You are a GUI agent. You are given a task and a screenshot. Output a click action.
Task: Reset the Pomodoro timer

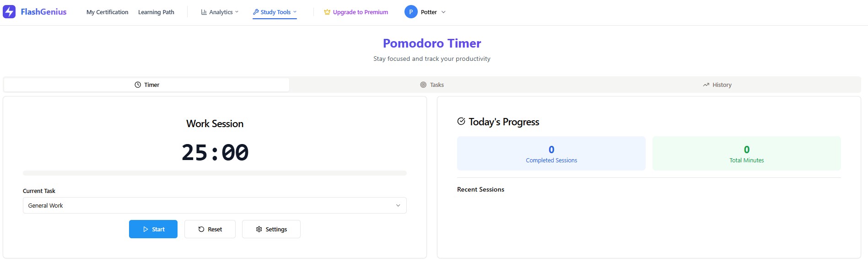[x=210, y=229]
